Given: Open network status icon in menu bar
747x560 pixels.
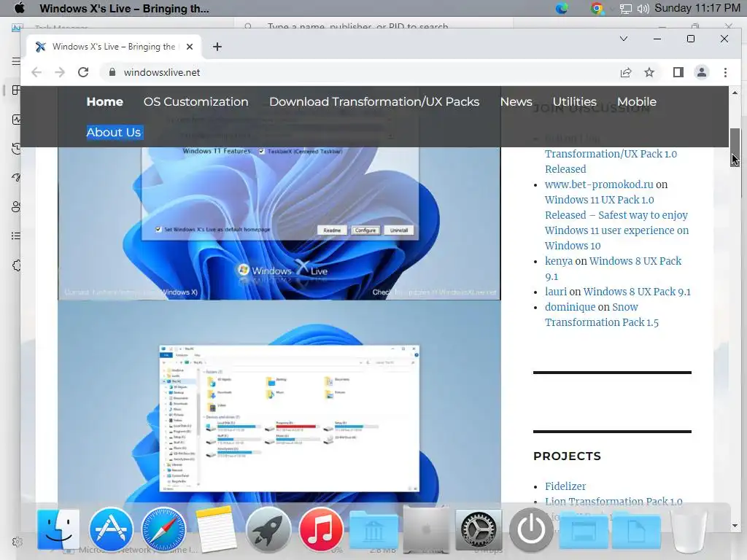Looking at the screenshot, I should (625, 9).
